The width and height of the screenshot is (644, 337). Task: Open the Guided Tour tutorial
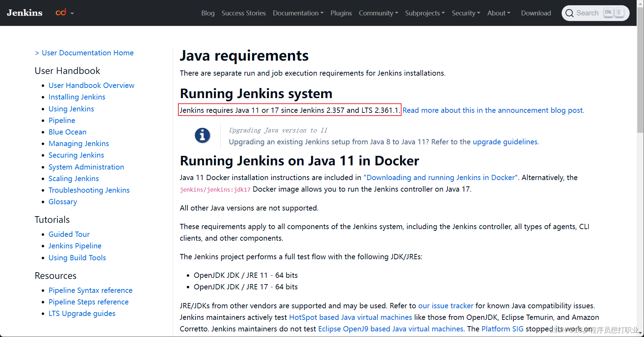(69, 234)
